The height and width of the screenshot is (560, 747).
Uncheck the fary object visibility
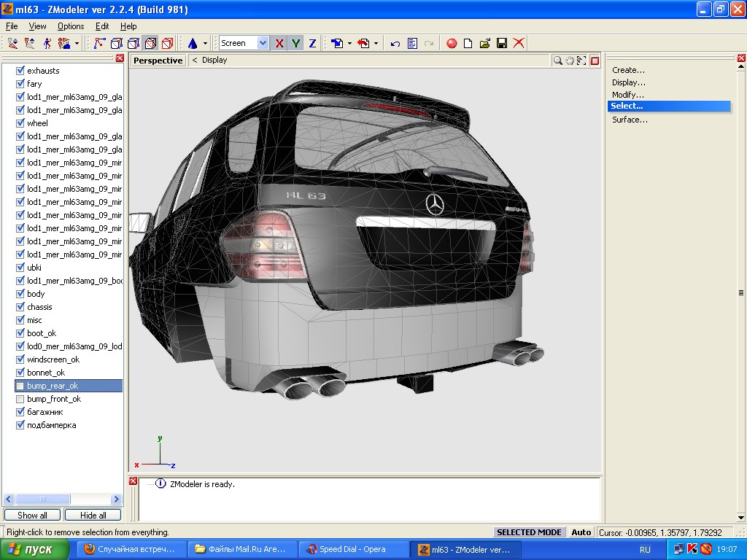tap(20, 84)
